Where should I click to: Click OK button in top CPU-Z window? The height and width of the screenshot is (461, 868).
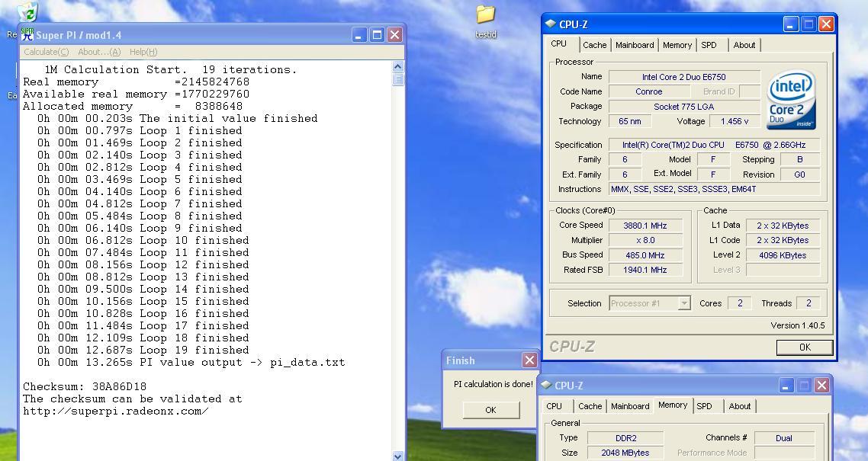805,347
